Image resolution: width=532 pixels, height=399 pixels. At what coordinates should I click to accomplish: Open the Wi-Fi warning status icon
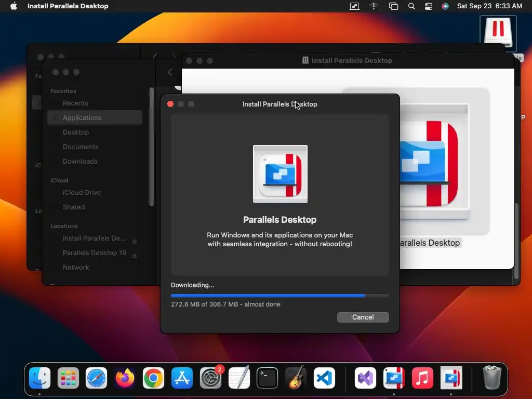click(x=374, y=6)
